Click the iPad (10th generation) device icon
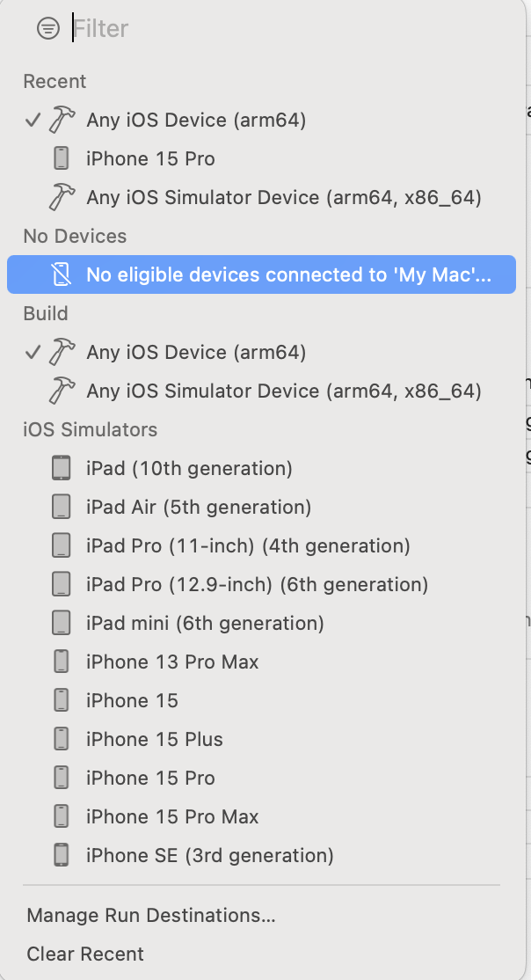Image resolution: width=531 pixels, height=980 pixels. [x=61, y=468]
